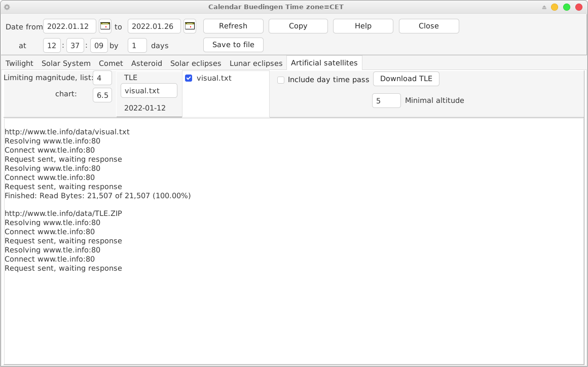588x367 pixels.
Task: Click the chart limiting magnitude field
Action: point(102,95)
